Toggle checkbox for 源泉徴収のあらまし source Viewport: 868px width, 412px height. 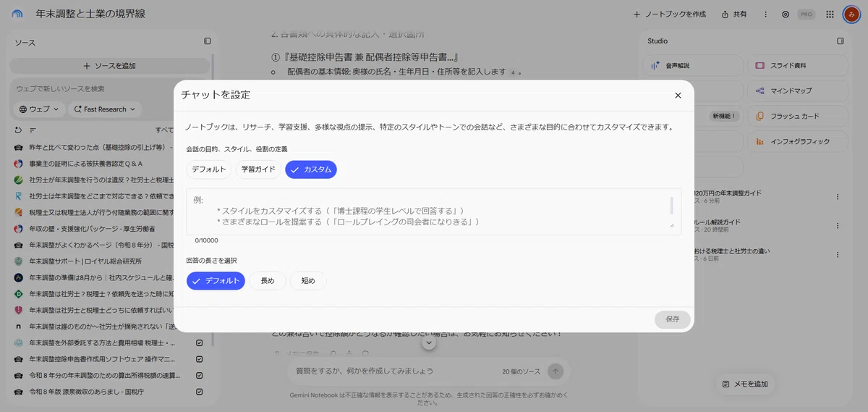point(200,392)
